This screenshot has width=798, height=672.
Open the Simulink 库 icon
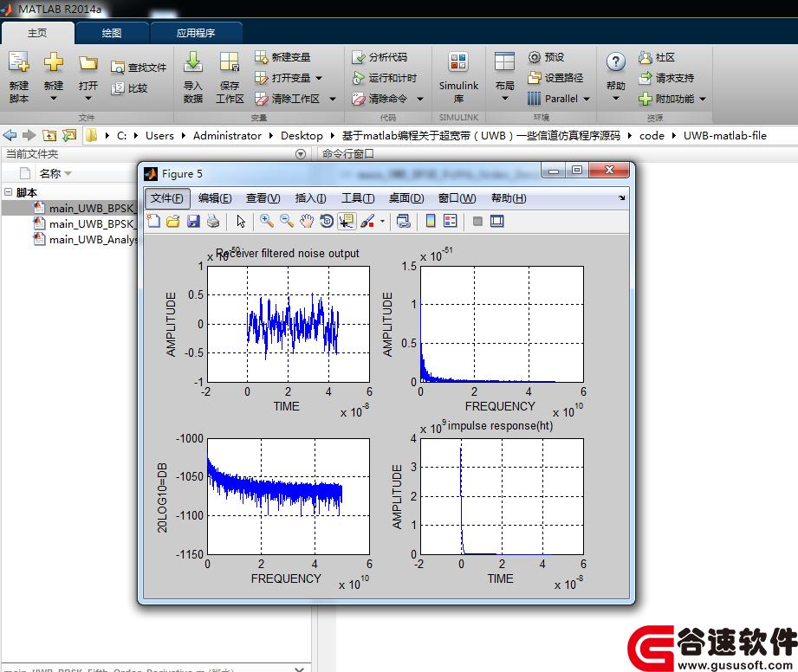pos(458,62)
